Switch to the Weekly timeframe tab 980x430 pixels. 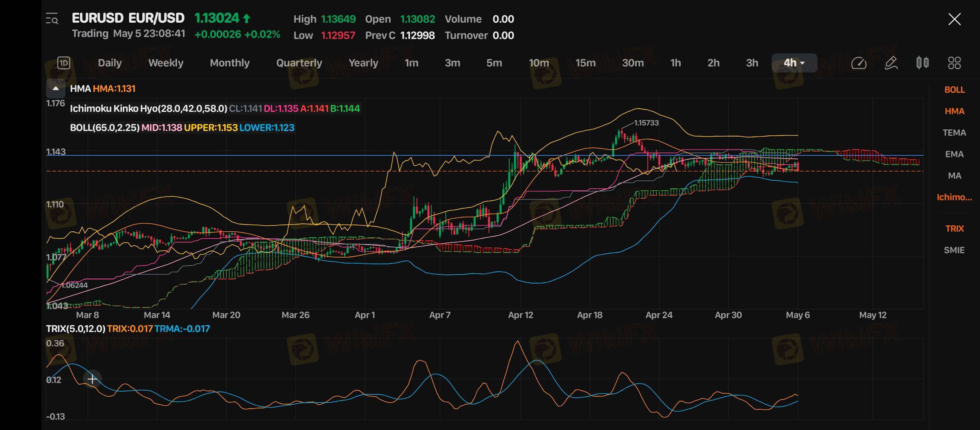(166, 63)
